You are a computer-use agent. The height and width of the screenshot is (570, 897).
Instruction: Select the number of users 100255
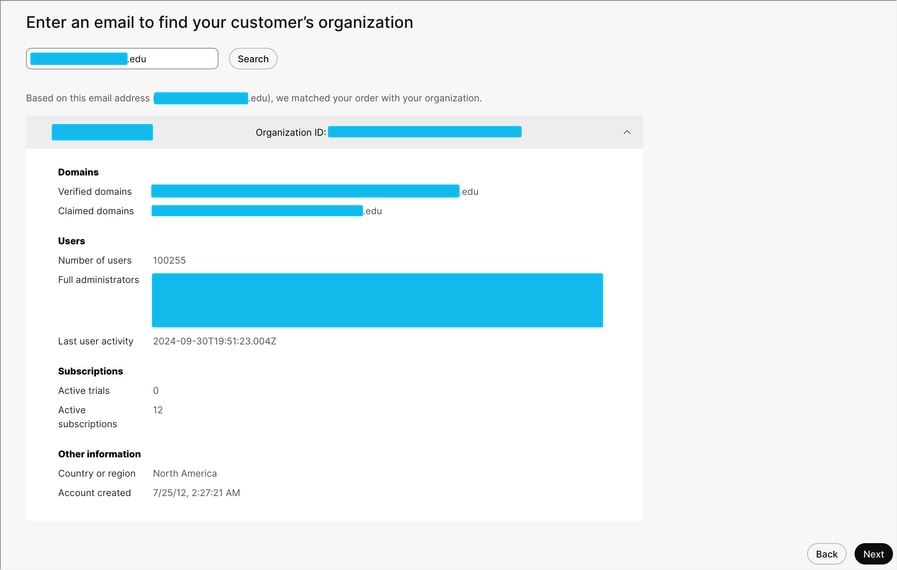point(169,260)
